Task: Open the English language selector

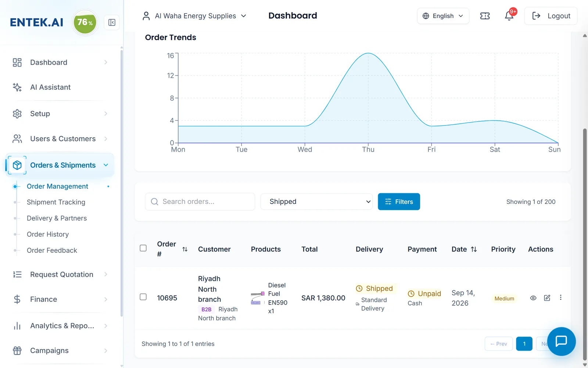Action: coord(443,16)
